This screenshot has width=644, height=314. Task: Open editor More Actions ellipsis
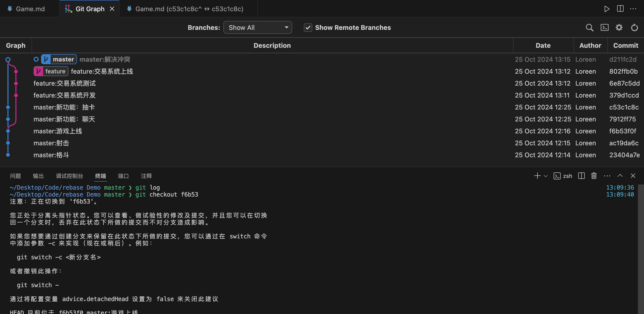coord(633,9)
